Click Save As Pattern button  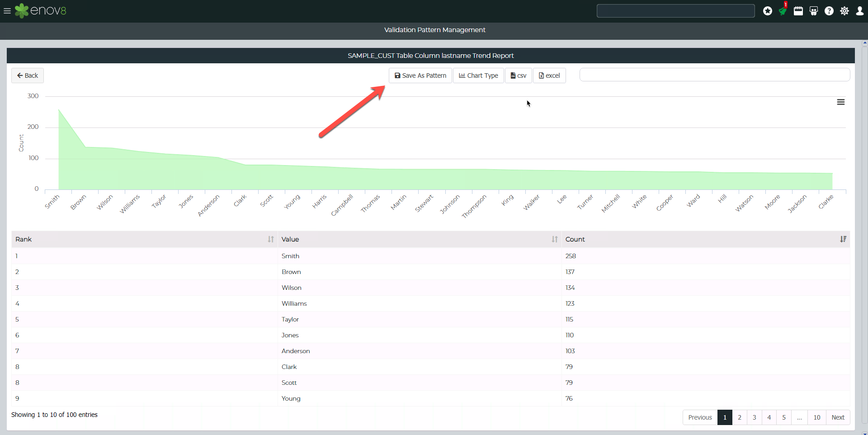[x=420, y=76]
